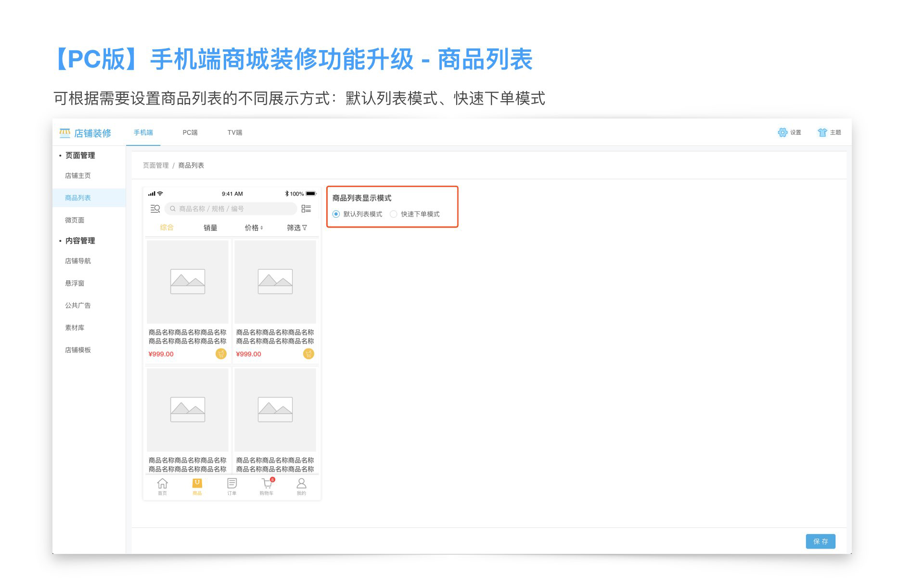Click the 页面管理 breadcrumb link

pyautogui.click(x=155, y=165)
